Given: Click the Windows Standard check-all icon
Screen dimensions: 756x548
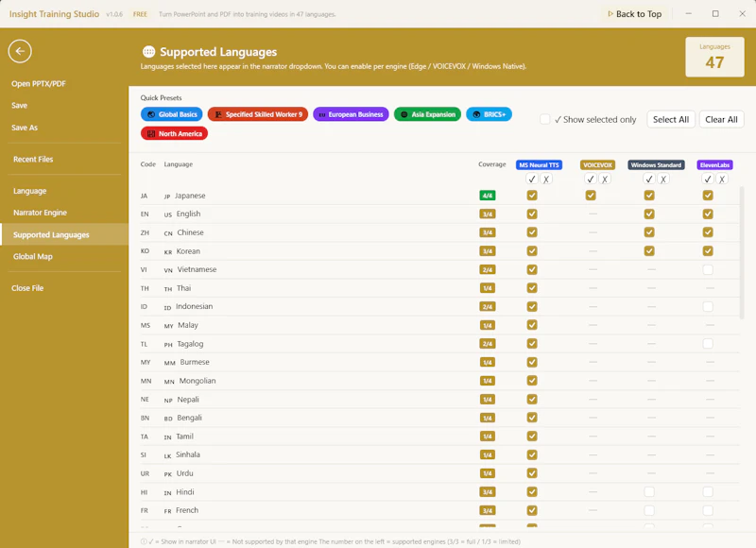Looking at the screenshot, I should coord(649,180).
